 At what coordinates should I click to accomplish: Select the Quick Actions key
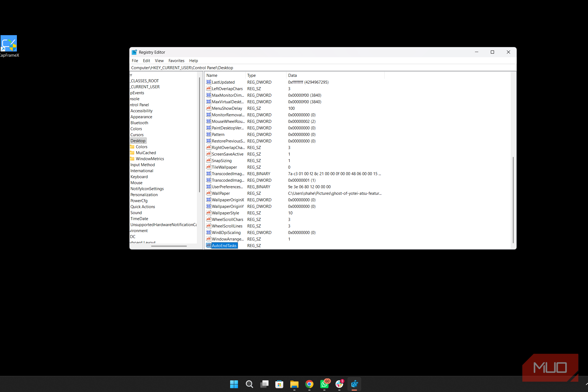click(x=142, y=207)
